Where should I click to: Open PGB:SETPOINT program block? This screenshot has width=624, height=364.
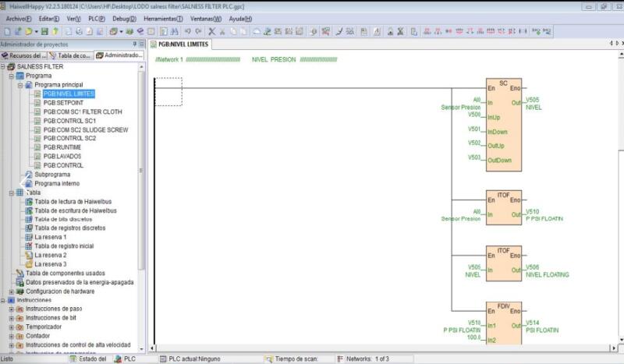click(x=63, y=103)
